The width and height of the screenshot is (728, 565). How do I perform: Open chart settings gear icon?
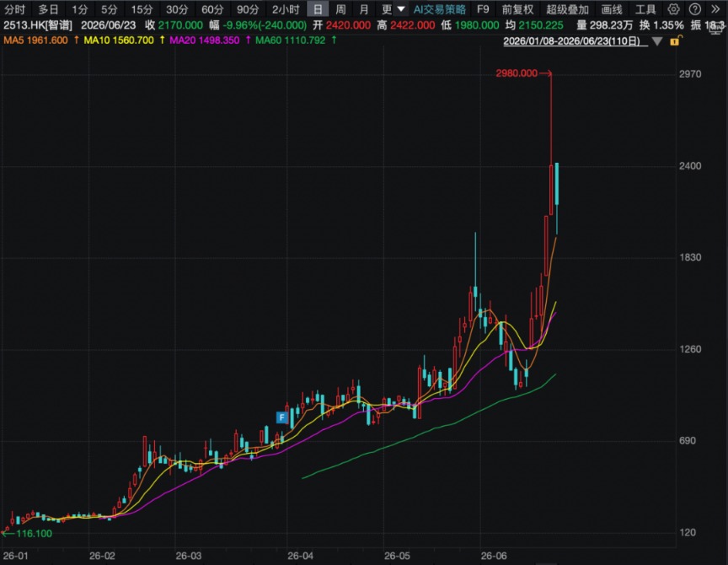(673, 9)
